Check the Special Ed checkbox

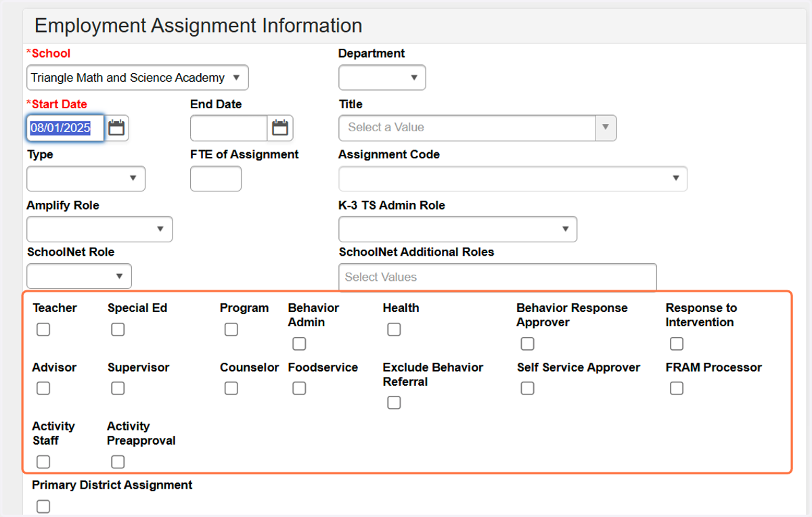118,330
